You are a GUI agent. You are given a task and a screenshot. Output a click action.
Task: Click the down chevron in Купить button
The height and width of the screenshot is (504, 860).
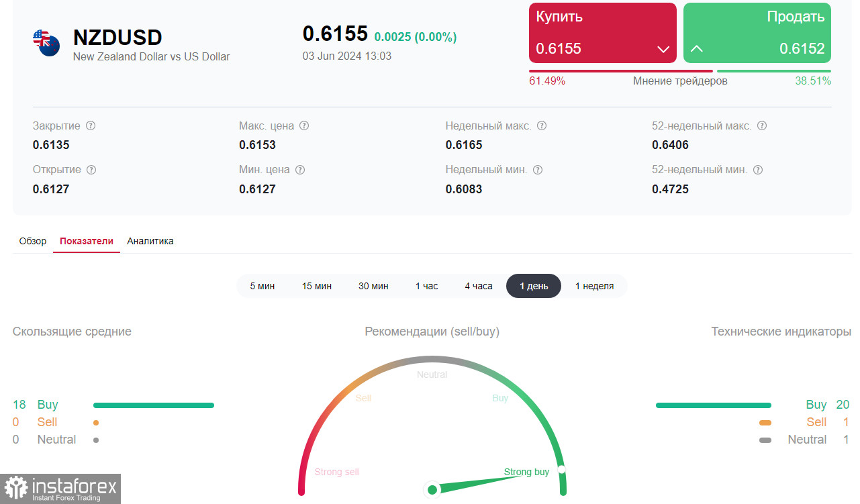(663, 49)
